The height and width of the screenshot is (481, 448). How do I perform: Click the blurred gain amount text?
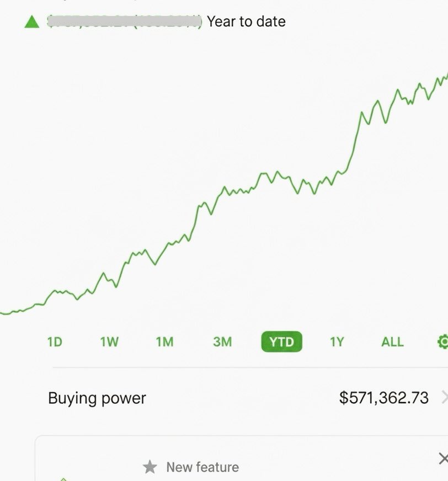(x=125, y=22)
